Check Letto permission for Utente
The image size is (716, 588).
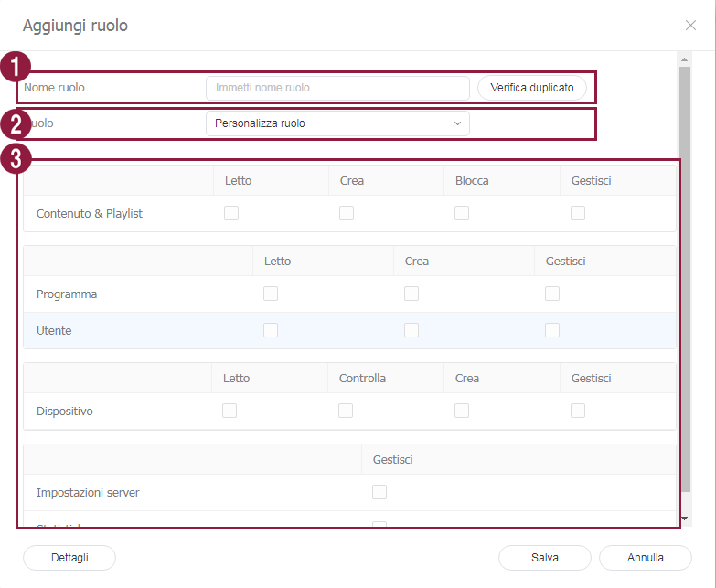coord(271,330)
